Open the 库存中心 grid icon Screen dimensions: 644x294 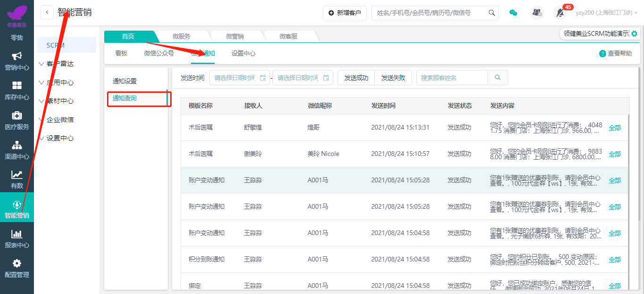(17, 86)
